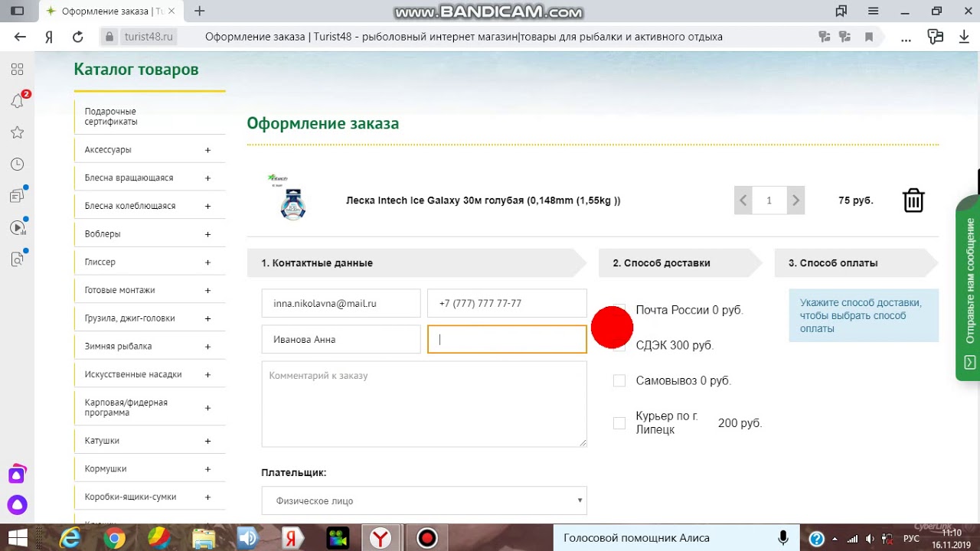Expand the Грузила, джиг-головки category
The height and width of the screenshot is (551, 980).
point(207,318)
